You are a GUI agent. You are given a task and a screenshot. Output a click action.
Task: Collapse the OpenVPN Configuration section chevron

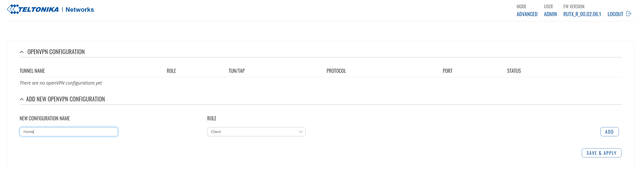(x=22, y=52)
